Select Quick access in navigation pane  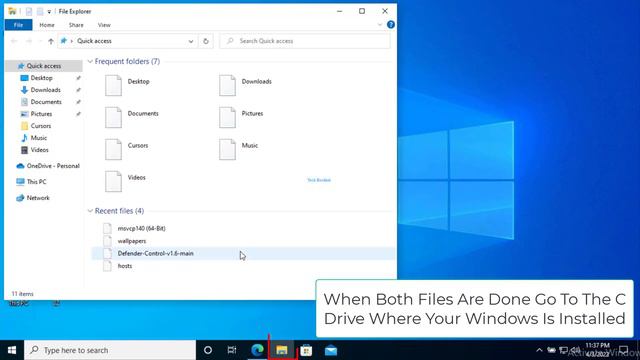click(44, 66)
